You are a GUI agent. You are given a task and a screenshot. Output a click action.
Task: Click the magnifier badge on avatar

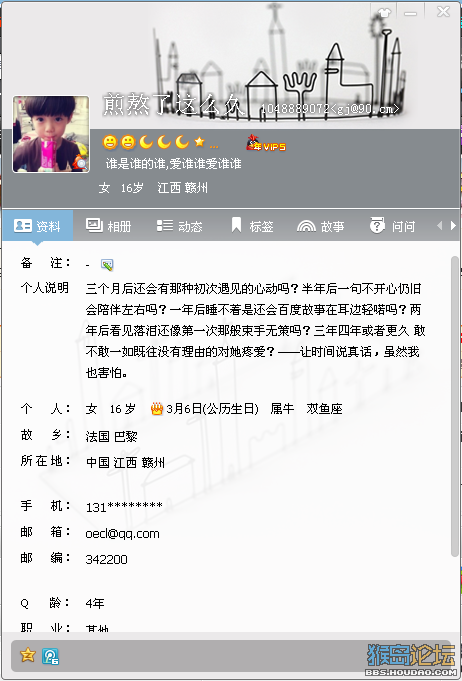pyautogui.click(x=80, y=163)
